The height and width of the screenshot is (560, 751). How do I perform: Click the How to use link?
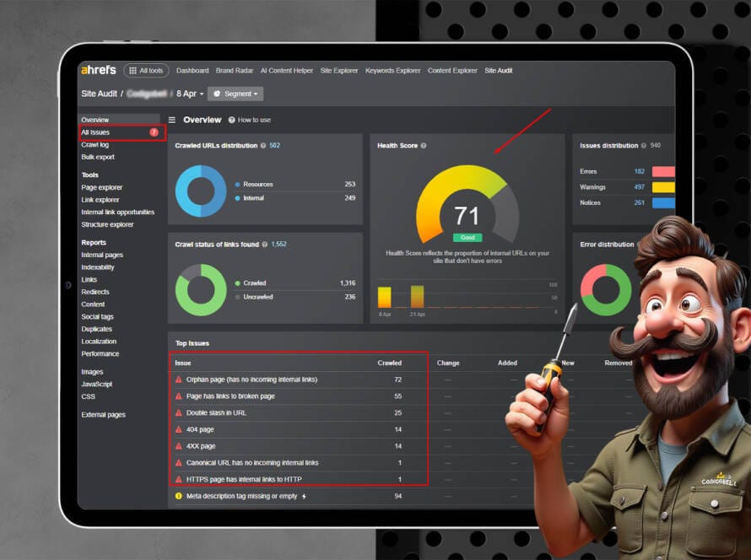(254, 120)
